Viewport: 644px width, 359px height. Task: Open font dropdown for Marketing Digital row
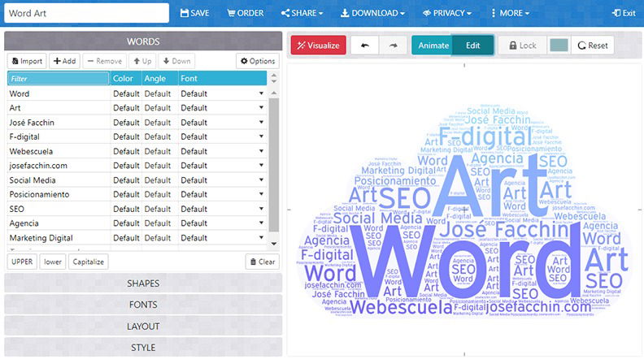click(261, 238)
